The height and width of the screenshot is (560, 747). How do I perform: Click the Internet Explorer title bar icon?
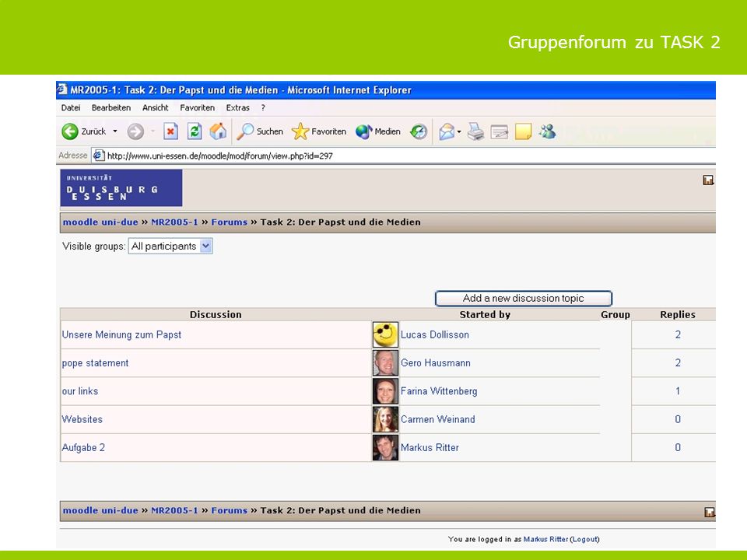pos(62,89)
